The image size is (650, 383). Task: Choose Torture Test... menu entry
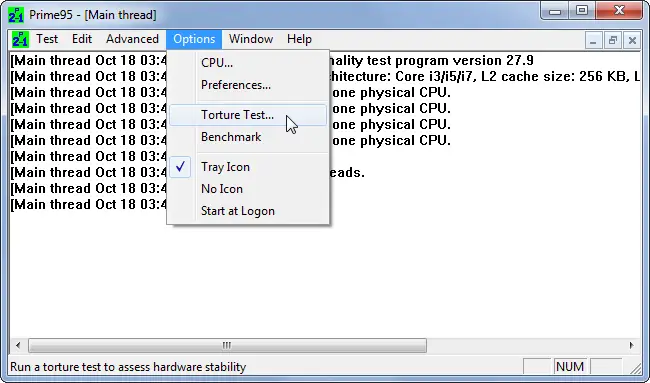[x=248, y=115]
